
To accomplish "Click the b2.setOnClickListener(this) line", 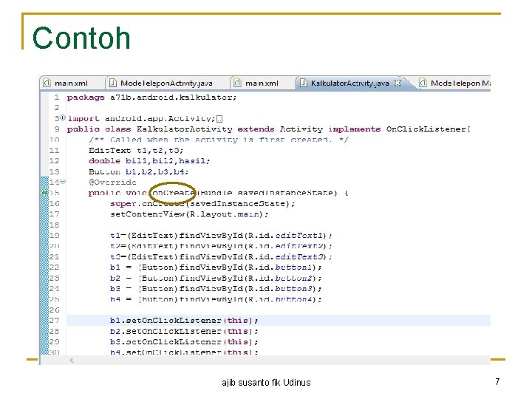I will tap(184, 331).
